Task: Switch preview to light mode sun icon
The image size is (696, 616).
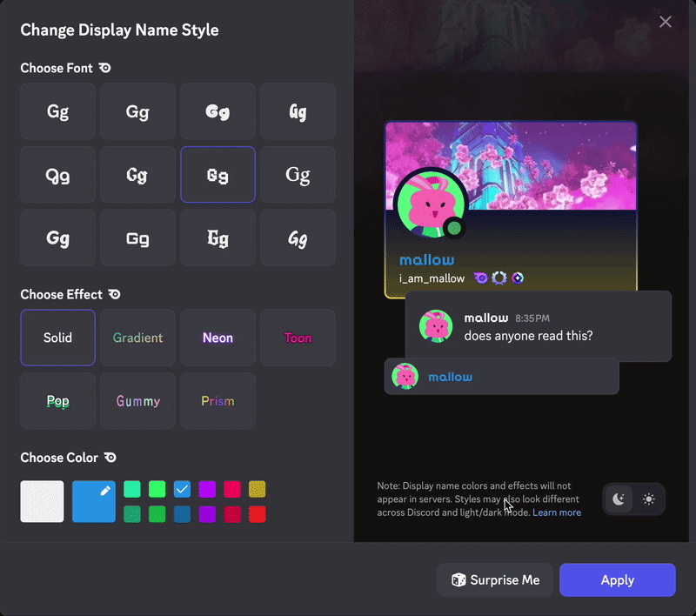Action: click(x=648, y=499)
